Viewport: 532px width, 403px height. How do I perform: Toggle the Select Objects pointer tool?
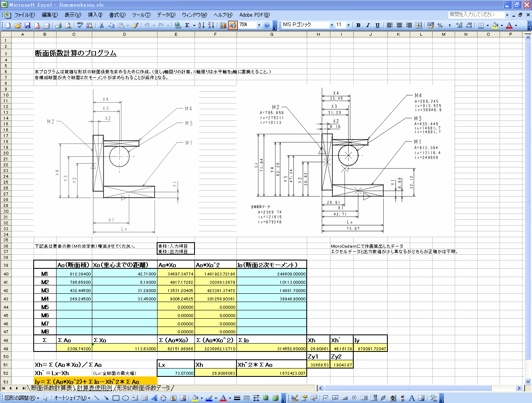[45, 398]
